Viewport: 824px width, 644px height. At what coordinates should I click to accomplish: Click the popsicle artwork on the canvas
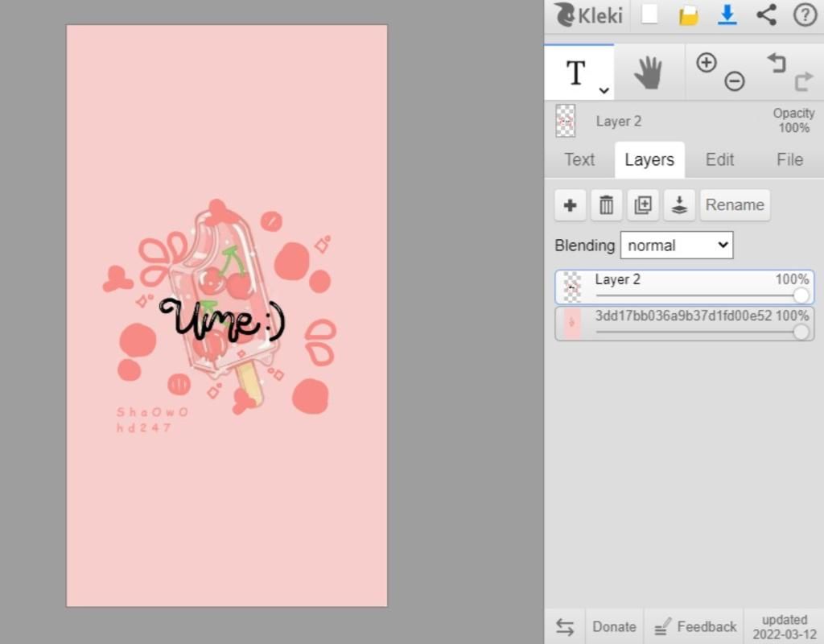(x=225, y=305)
